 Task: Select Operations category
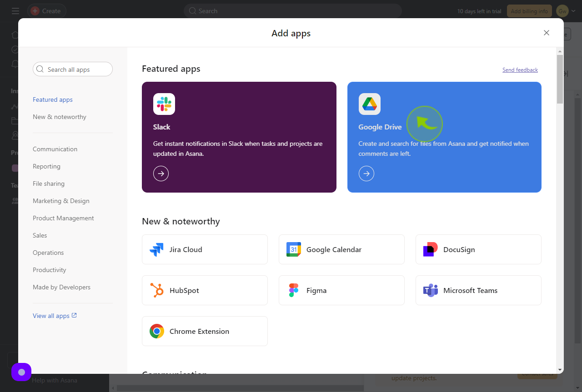click(x=48, y=253)
